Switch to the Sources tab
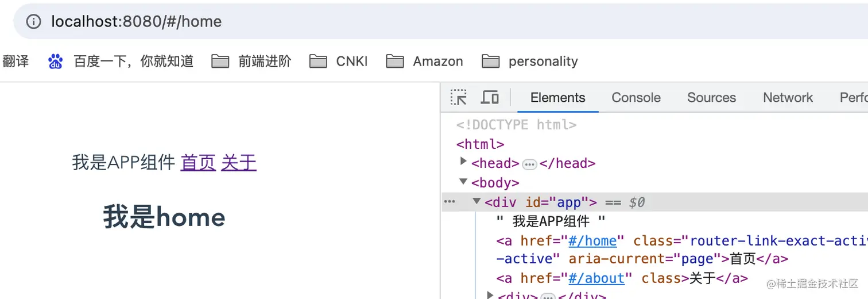The height and width of the screenshot is (299, 868). coord(711,98)
